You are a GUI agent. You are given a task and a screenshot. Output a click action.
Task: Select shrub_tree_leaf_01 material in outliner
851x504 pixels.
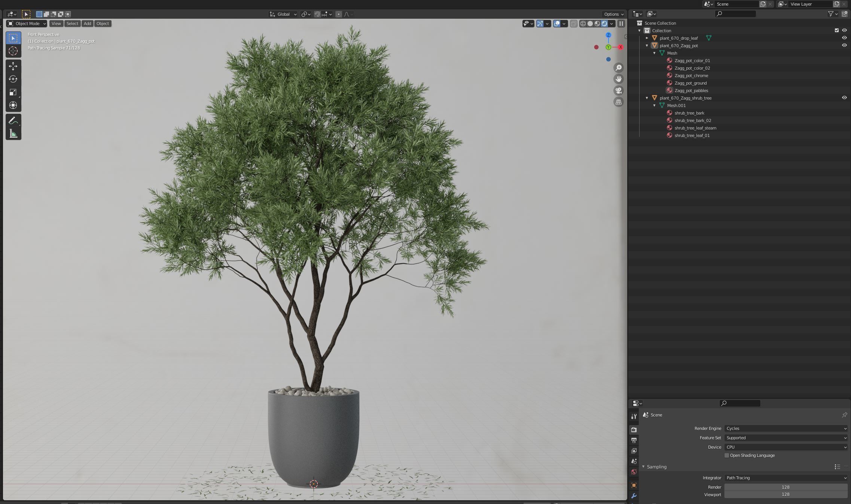pyautogui.click(x=692, y=135)
